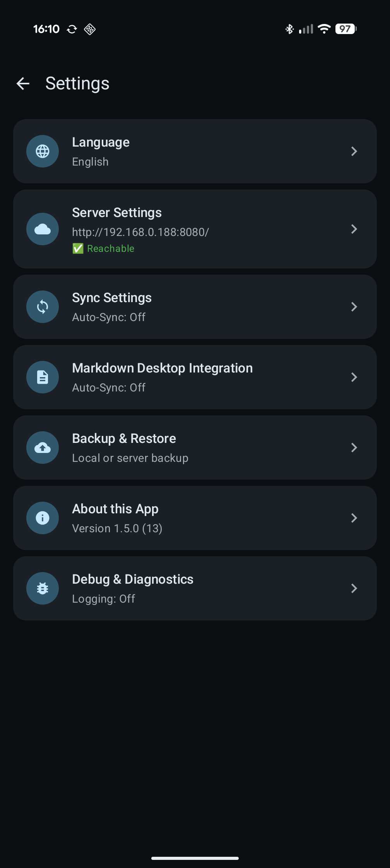Tap the Logging: Off label
Viewport: 390px width, 868px height.
pyautogui.click(x=103, y=599)
